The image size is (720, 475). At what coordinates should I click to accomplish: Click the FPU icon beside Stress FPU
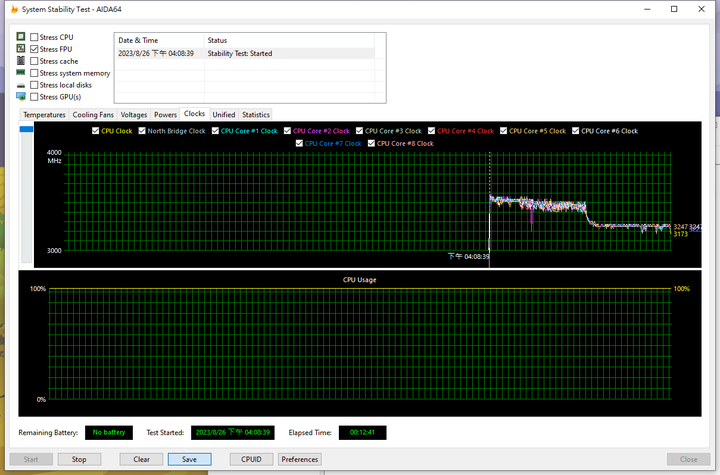(21, 48)
